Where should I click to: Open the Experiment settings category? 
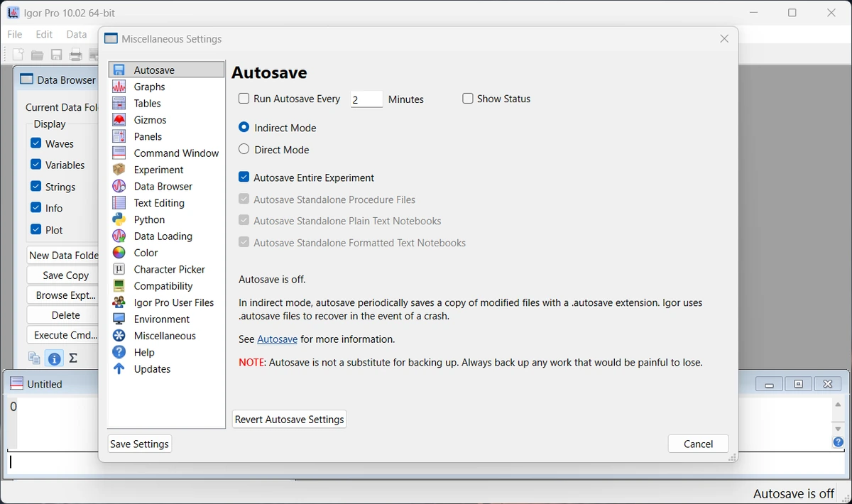click(x=166, y=170)
